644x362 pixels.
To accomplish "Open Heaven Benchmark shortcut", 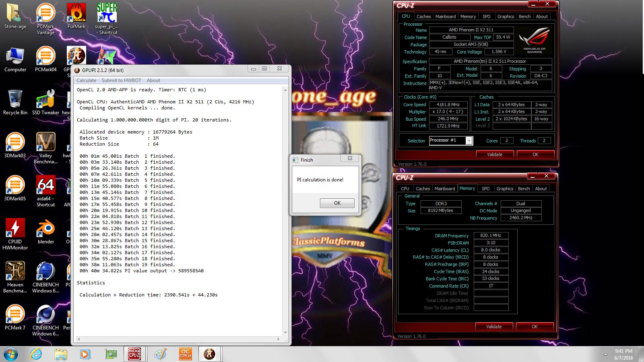I will pyautogui.click(x=15, y=278).
